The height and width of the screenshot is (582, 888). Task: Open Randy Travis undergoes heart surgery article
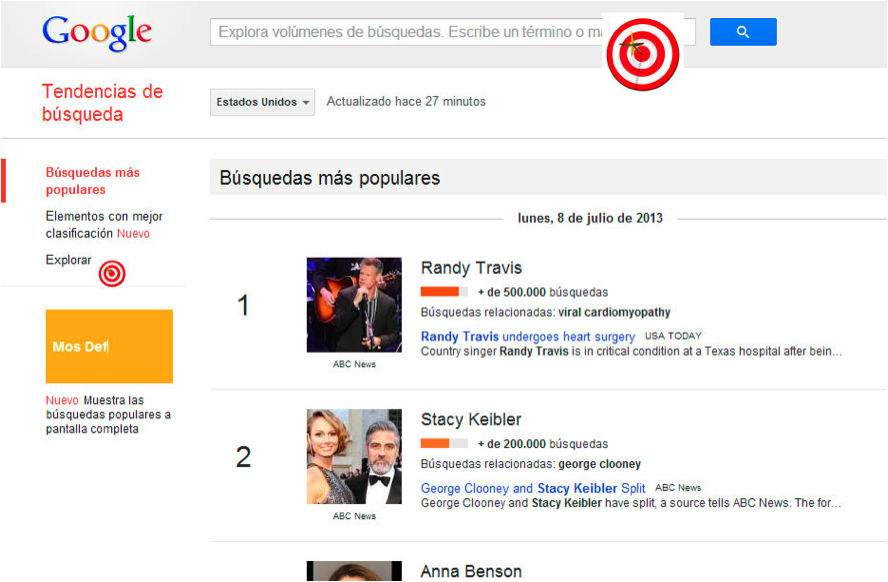click(527, 337)
